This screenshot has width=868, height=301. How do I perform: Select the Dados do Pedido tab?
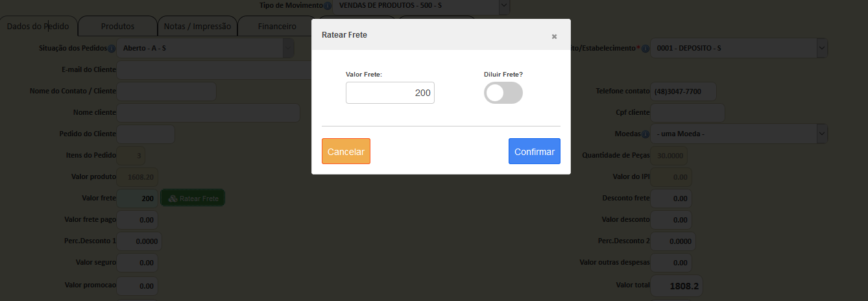(39, 27)
